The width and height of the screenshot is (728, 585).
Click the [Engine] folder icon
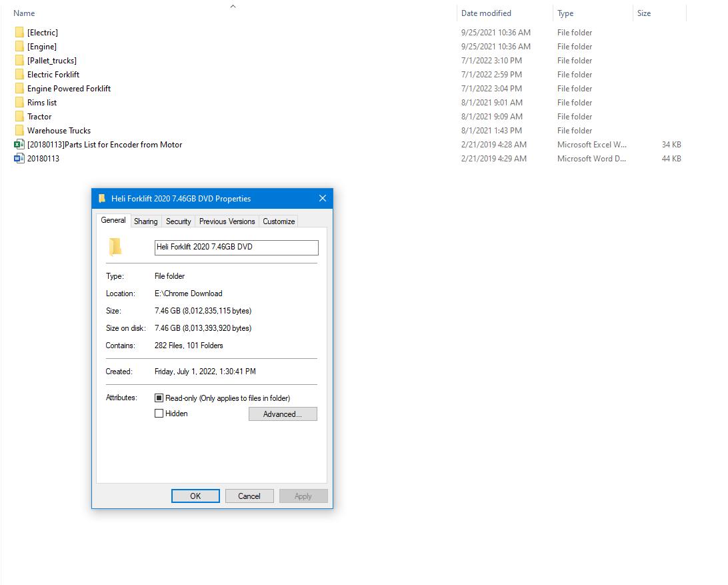(19, 47)
